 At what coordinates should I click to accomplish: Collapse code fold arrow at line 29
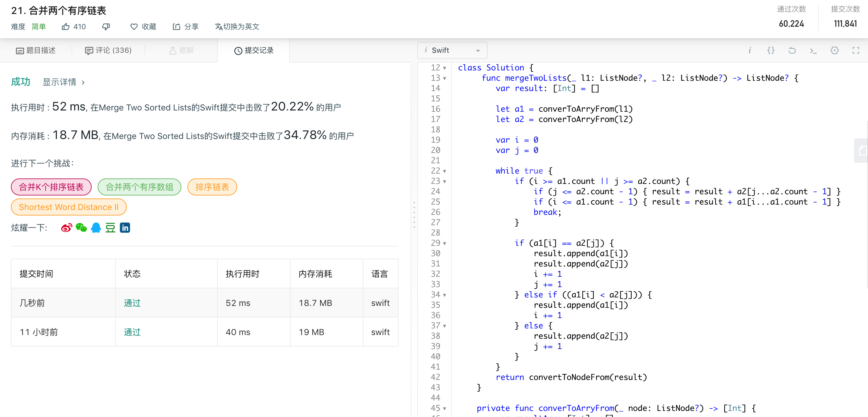pos(444,243)
